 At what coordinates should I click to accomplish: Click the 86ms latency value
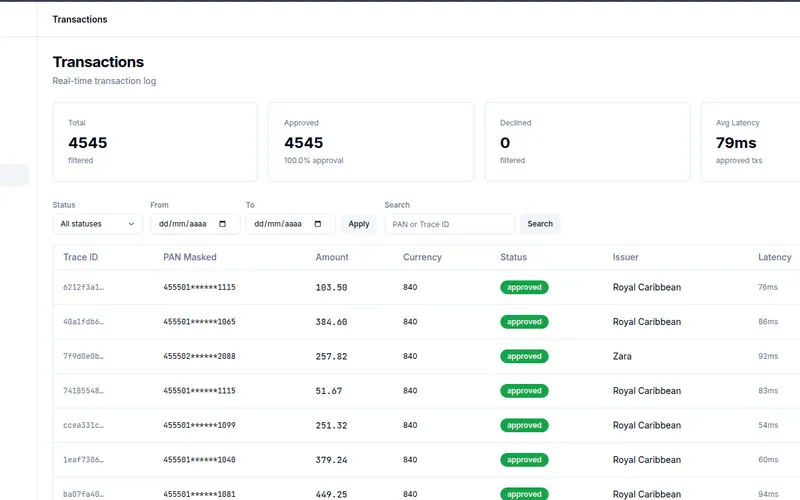[x=768, y=322]
